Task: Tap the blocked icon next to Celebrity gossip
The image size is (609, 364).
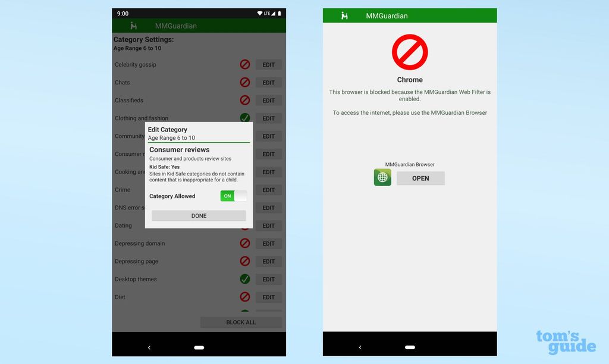Action: (244, 64)
